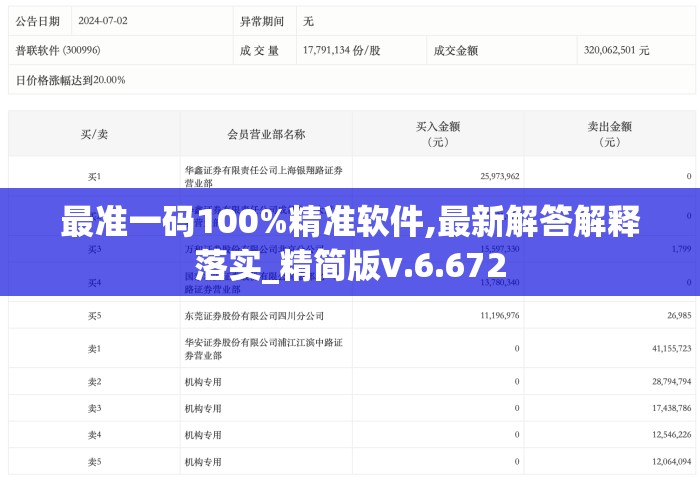
Task: Click the 买入金额（元） column header
Action: (x=438, y=134)
